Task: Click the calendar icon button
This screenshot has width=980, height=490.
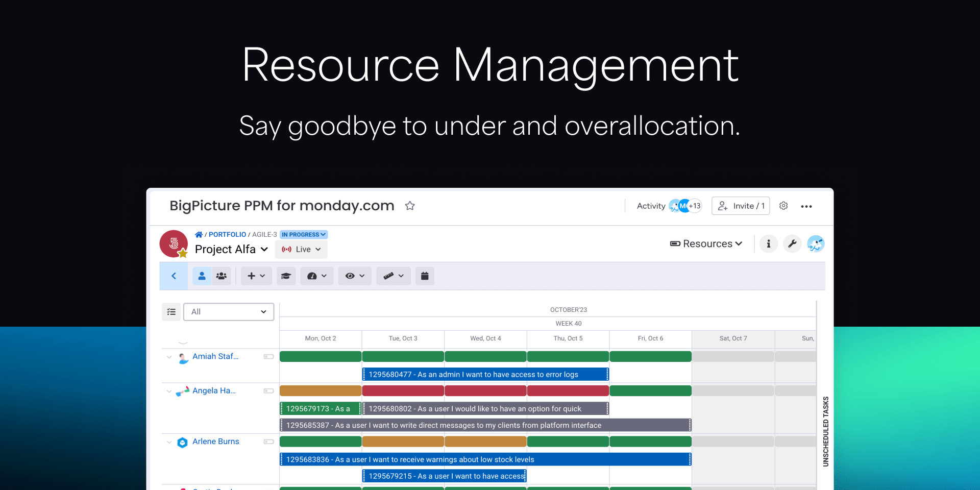Action: coord(425,276)
